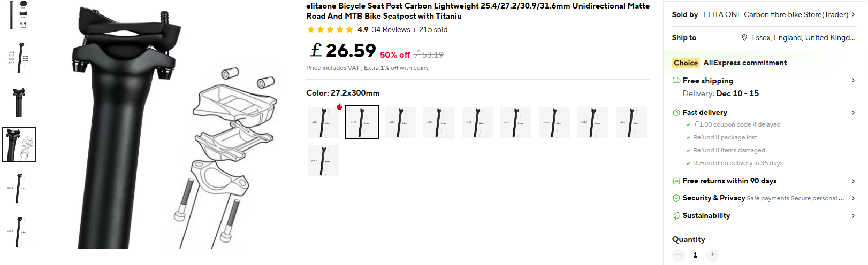This screenshot has height=265, width=868.
Task: Expand the Fast delivery details chevron
Action: point(853,112)
